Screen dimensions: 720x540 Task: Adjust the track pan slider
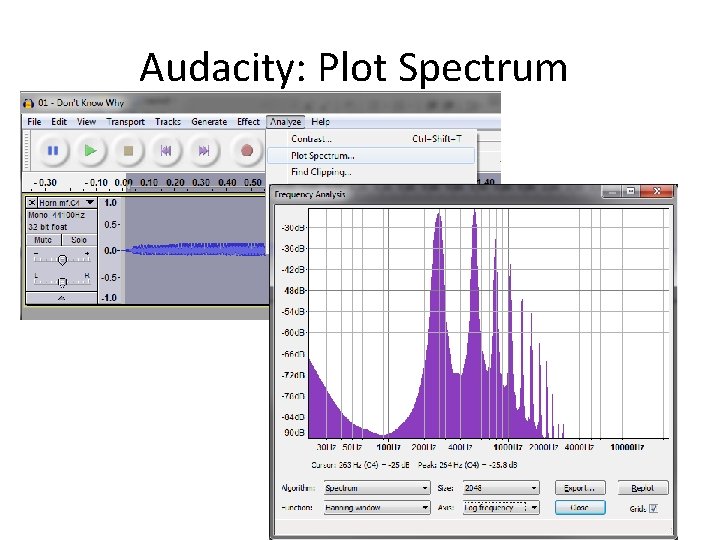coord(62,281)
